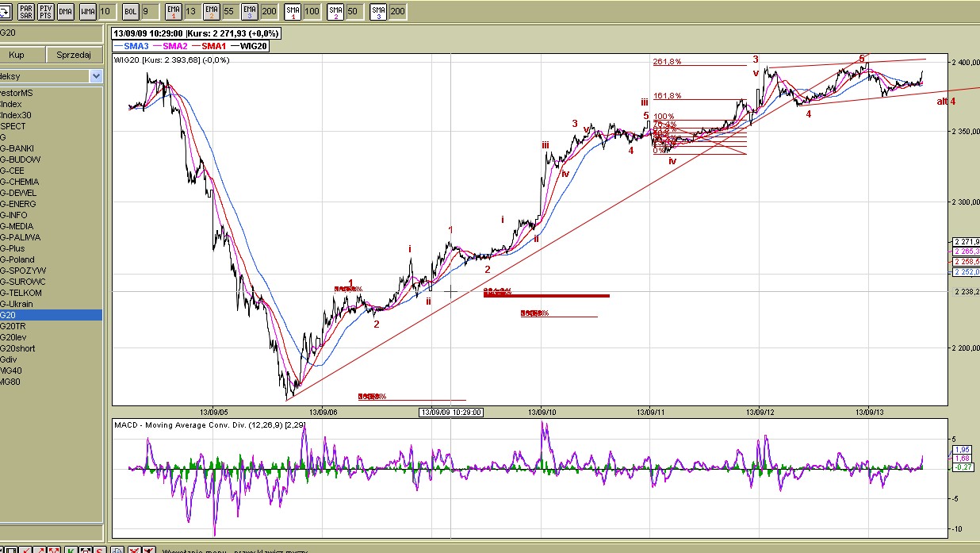980x553 pixels.
Task: Select the WIG-ENERG index row
Action: (51, 204)
